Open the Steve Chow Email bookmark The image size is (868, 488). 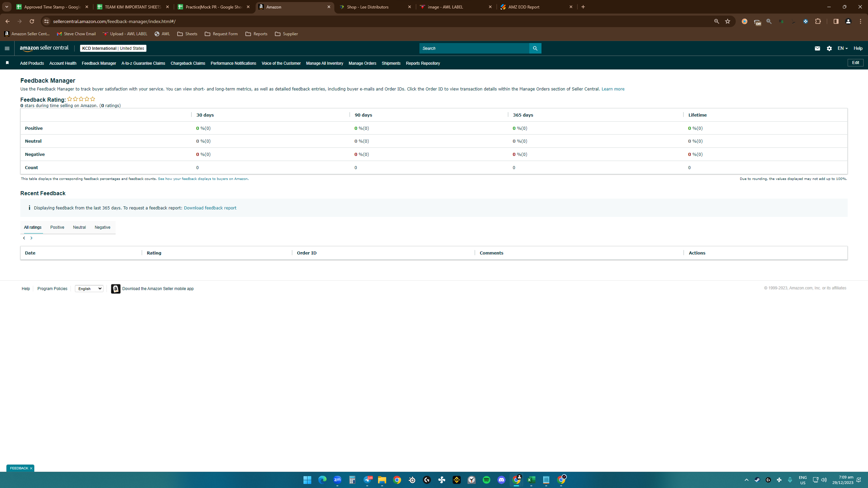tap(76, 34)
